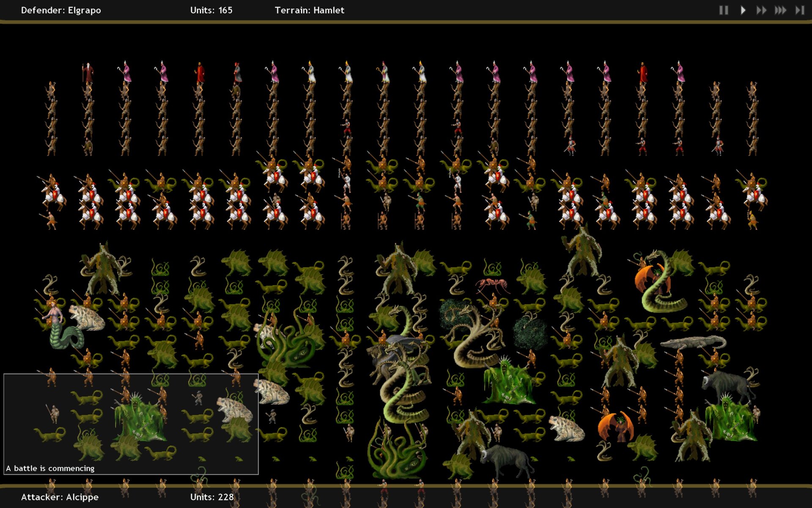Select the round dark thorny bush unit
Viewport: 812px width, 508px height.
coord(530,332)
